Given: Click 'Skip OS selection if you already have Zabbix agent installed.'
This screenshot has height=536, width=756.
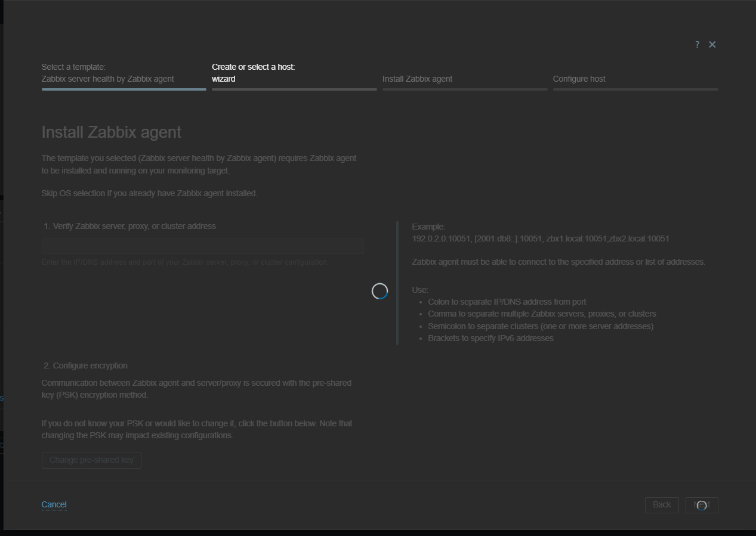Looking at the screenshot, I should coord(150,193).
